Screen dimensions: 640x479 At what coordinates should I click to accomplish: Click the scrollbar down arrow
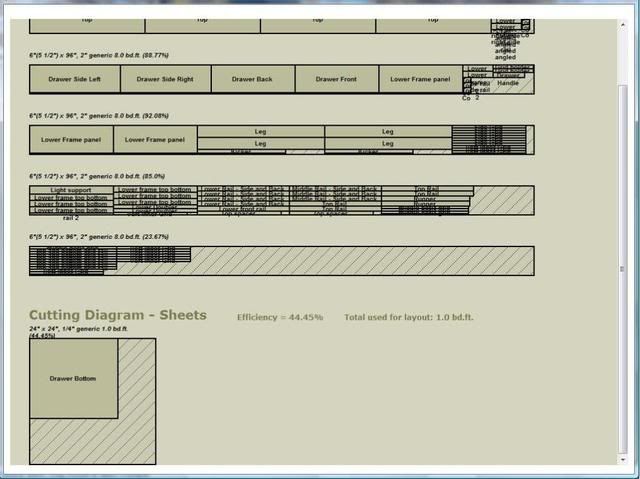622,460
